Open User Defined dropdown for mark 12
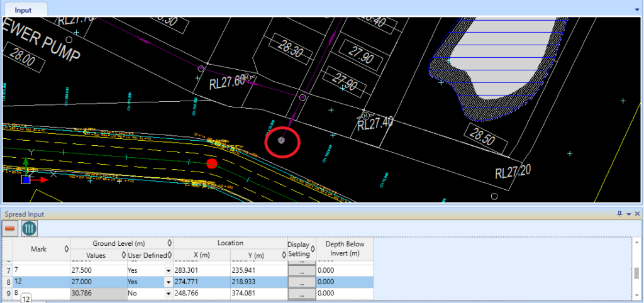The image size is (644, 303). point(168,282)
